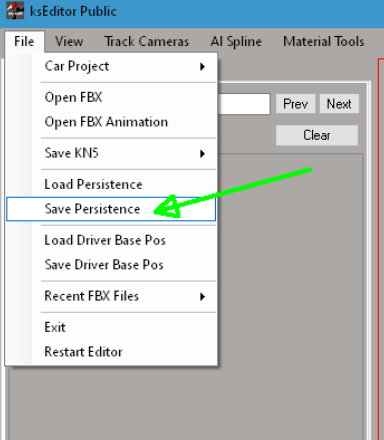The image size is (384, 440).
Task: Click the ksEditor app icon in title bar
Action: click(15, 10)
